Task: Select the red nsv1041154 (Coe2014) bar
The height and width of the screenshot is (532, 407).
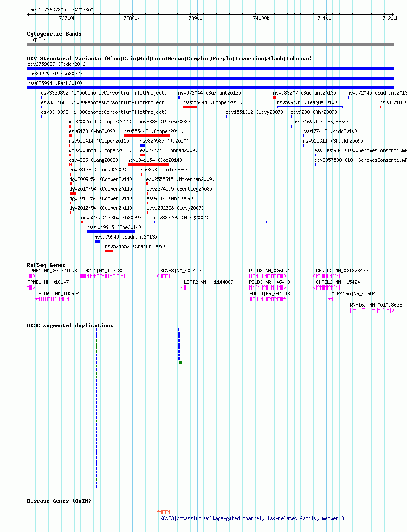Action: [148, 165]
